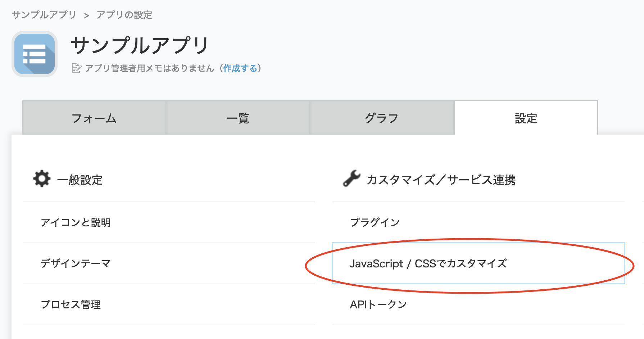
Task: Switch to the フォーム tab
Action: [94, 118]
